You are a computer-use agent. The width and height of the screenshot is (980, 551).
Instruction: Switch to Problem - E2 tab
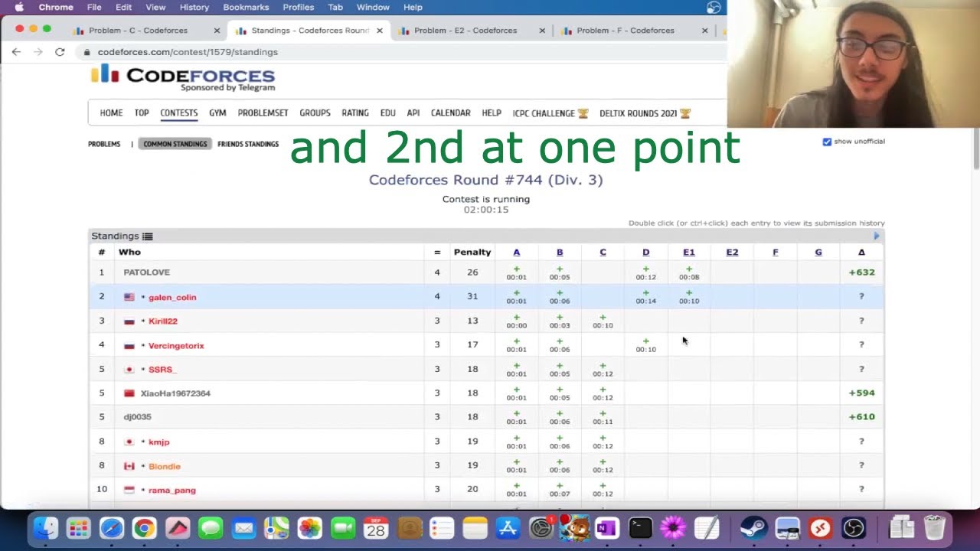pos(471,31)
